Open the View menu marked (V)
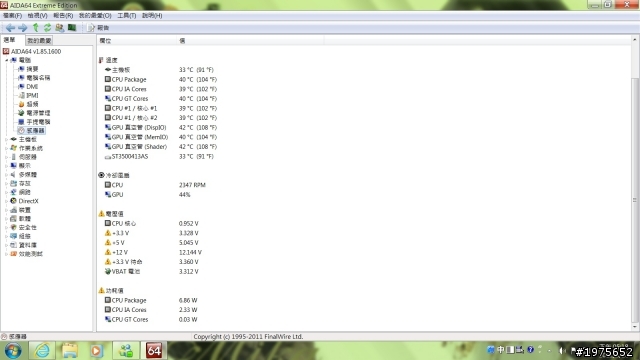 point(37,16)
